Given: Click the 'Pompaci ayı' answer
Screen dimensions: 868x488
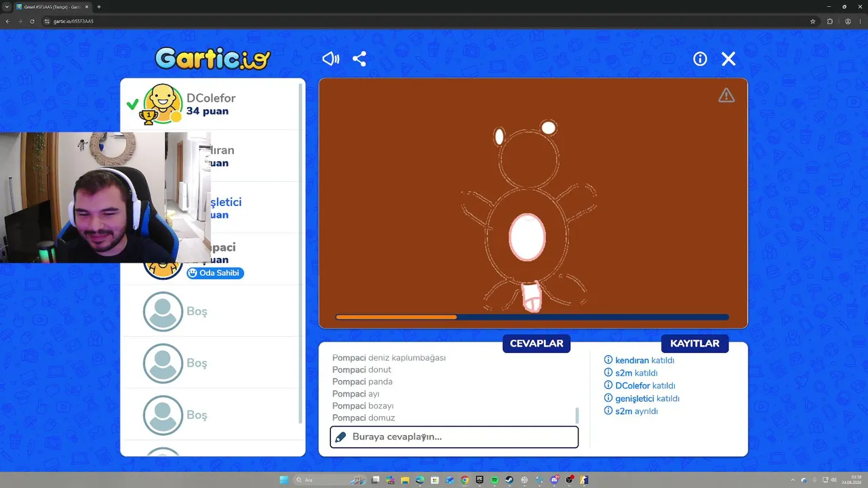Looking at the screenshot, I should click(x=356, y=394).
